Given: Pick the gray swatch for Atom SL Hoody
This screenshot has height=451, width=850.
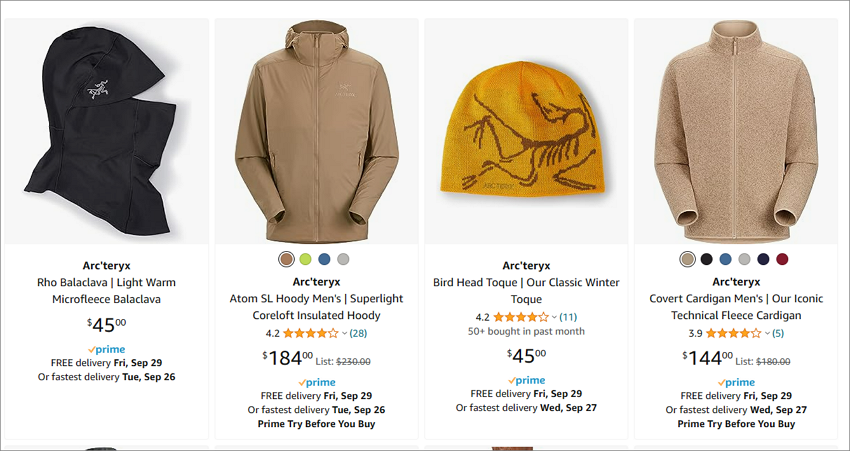Looking at the screenshot, I should 343,259.
